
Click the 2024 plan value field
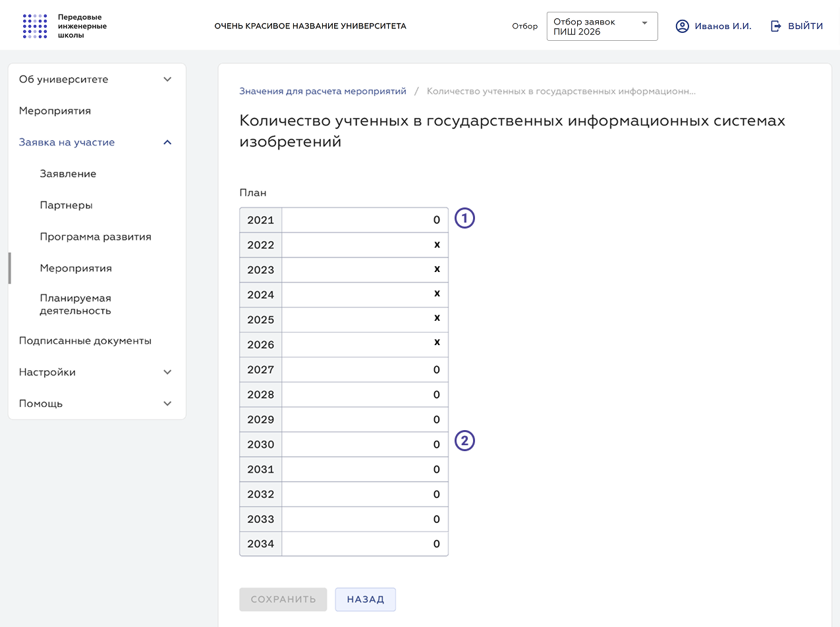click(x=365, y=294)
